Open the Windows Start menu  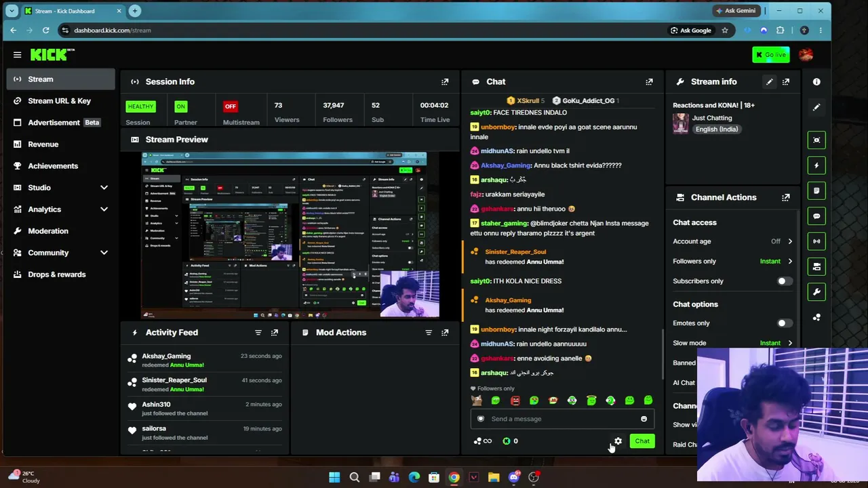tap(334, 477)
